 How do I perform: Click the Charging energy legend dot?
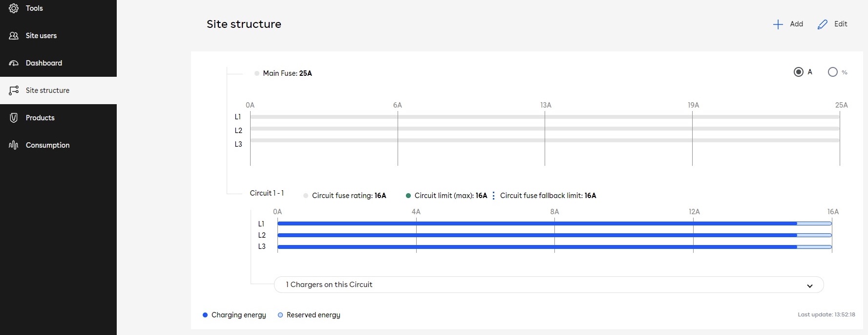coord(205,315)
